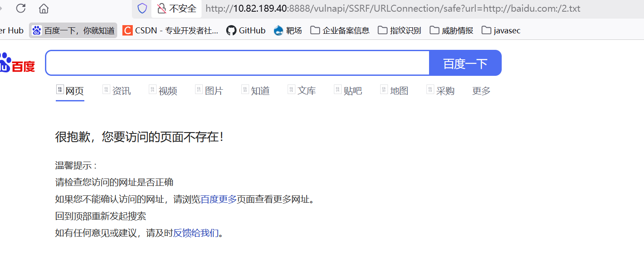Expand 威胁情报 bookmark folder

point(451,30)
